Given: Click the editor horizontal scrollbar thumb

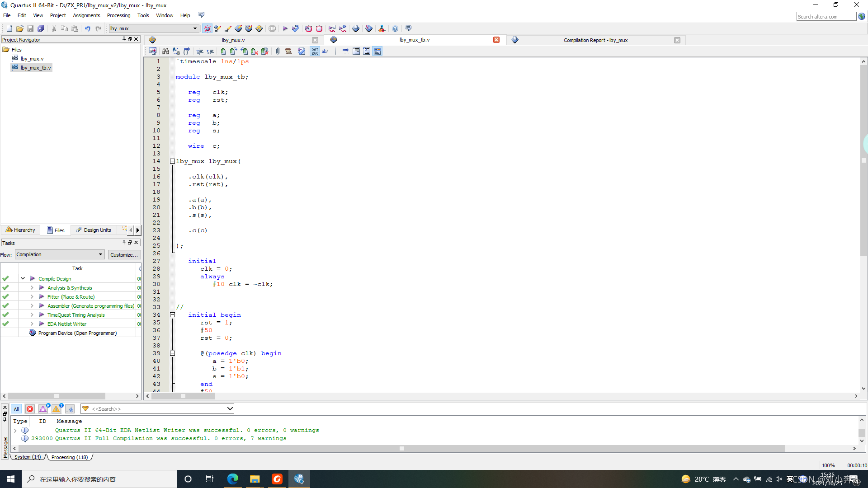Looking at the screenshot, I should 183,396.
